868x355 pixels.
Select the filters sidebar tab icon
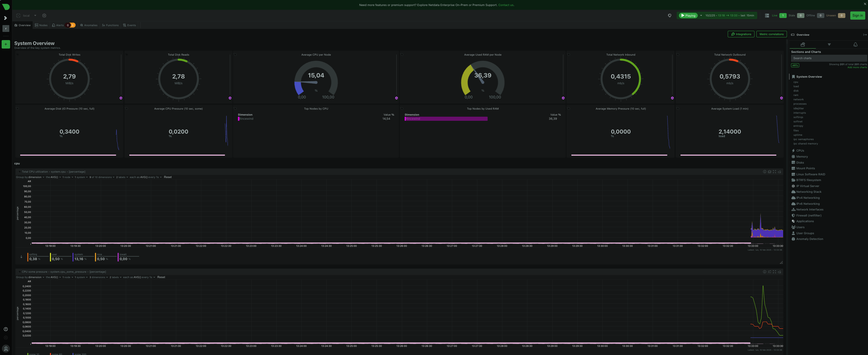pos(829,44)
